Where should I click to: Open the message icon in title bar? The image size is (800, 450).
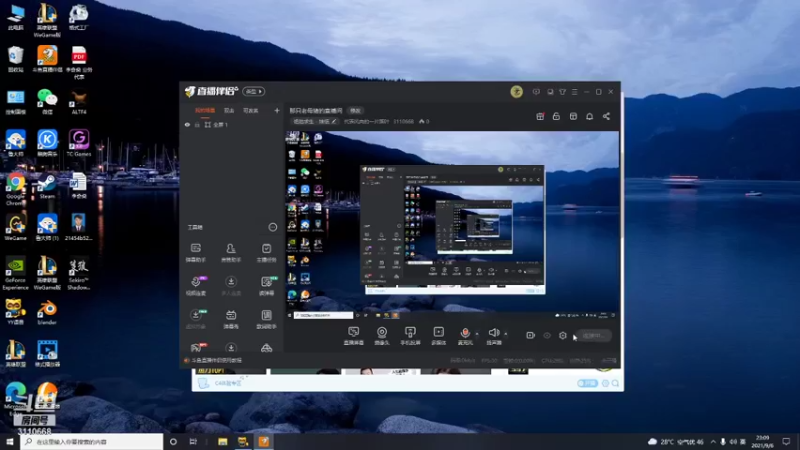pyautogui.click(x=536, y=92)
